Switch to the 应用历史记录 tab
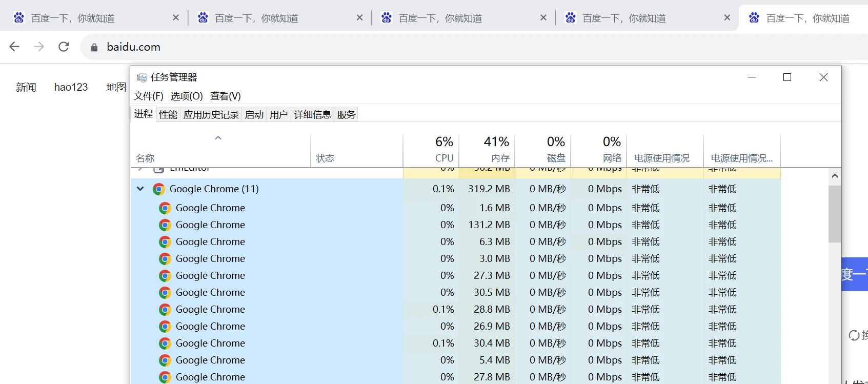The height and width of the screenshot is (384, 868). 211,115
